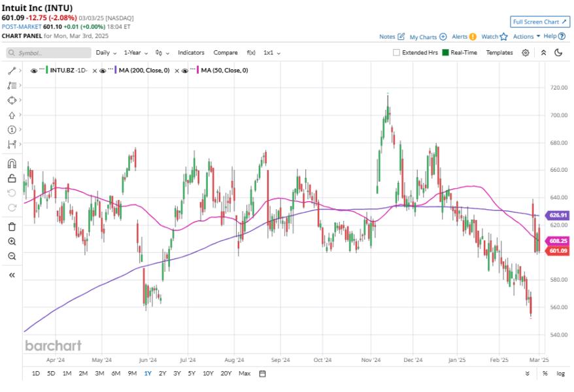This screenshot has width=574, height=392.
Task: Select the 10Y time range
Action: (208, 373)
